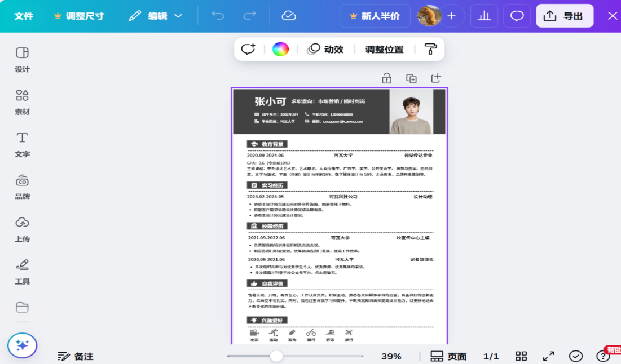Launch the AI magic assistant button

coord(22,345)
